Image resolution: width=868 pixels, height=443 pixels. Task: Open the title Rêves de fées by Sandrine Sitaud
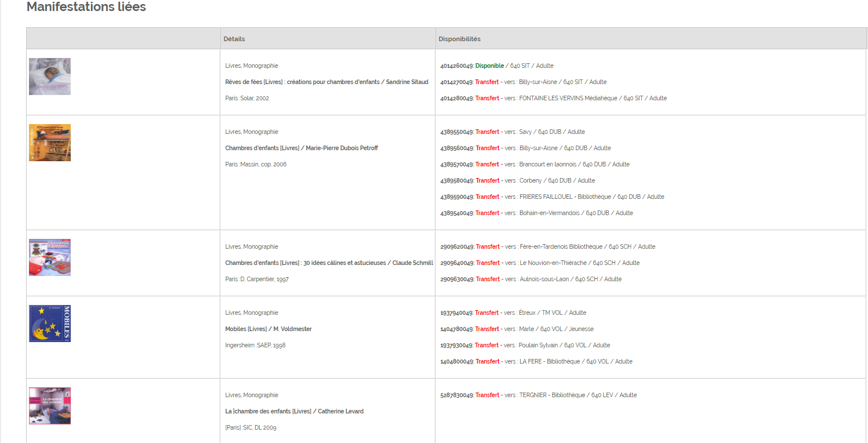[327, 82]
